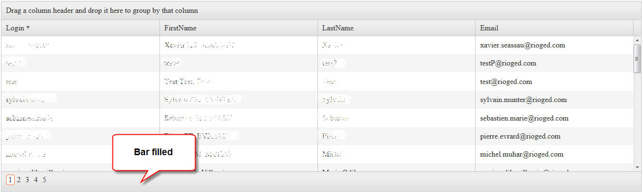Select the pierre.evrard@rioged.com row
This screenshot has width=644, height=195.
click(x=520, y=136)
